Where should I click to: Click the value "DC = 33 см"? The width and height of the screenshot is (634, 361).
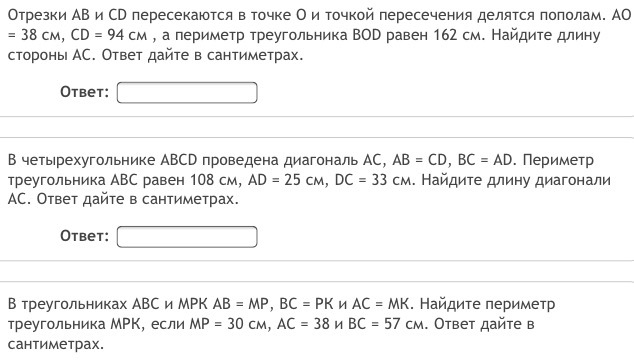(373, 180)
